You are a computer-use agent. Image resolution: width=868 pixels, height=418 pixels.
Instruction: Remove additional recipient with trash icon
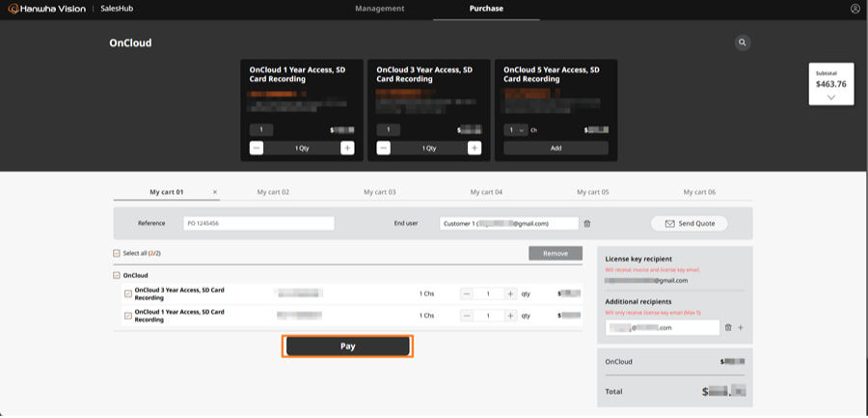click(x=728, y=327)
